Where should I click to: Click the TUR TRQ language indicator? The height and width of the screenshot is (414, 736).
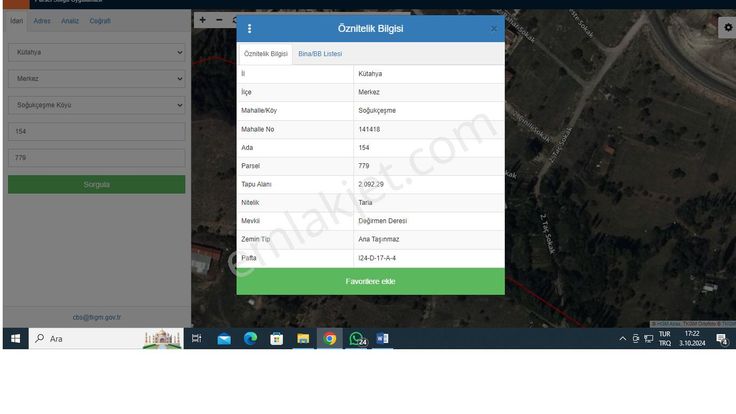pos(665,338)
